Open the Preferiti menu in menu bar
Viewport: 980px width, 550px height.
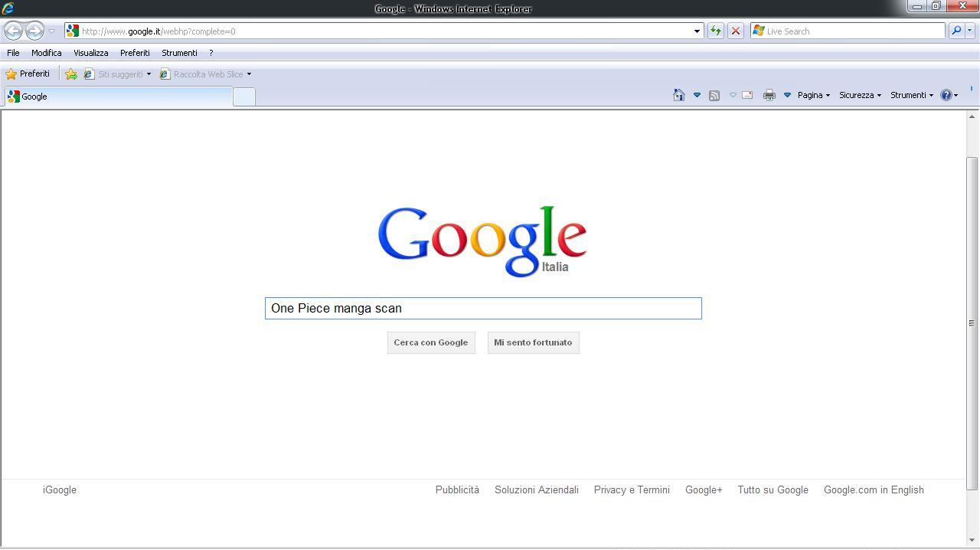pyautogui.click(x=135, y=53)
